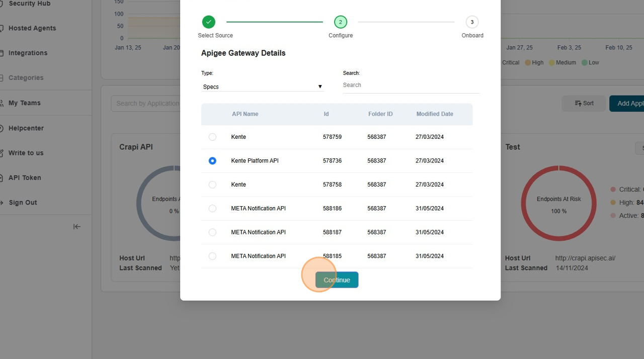Click the Onboard step 3 circle
Image resolution: width=644 pixels, height=359 pixels.
(x=472, y=22)
